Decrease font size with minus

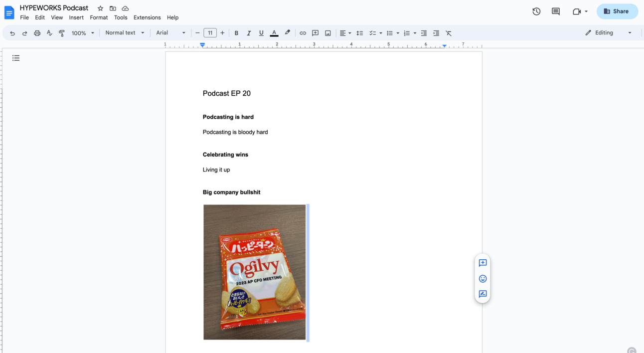(197, 33)
